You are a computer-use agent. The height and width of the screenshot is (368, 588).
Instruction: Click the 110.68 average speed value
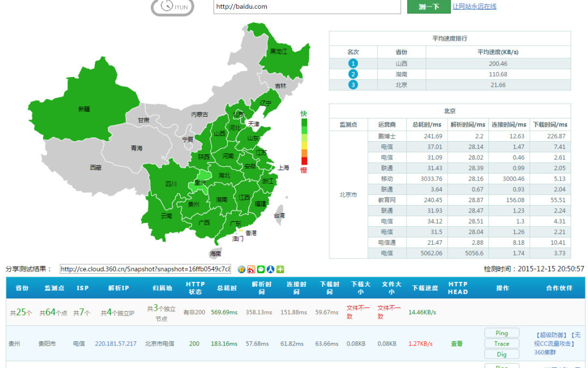498,74
